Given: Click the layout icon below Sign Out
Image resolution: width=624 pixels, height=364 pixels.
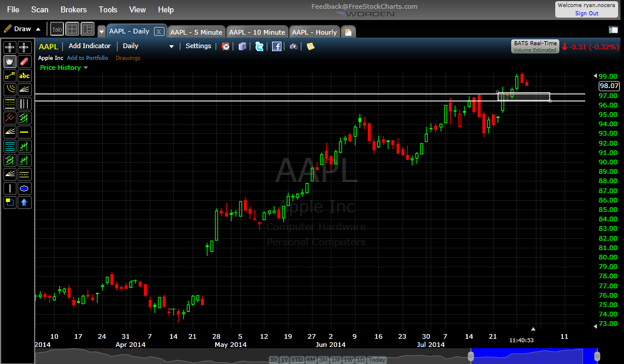Looking at the screenshot, I should tap(613, 29).
